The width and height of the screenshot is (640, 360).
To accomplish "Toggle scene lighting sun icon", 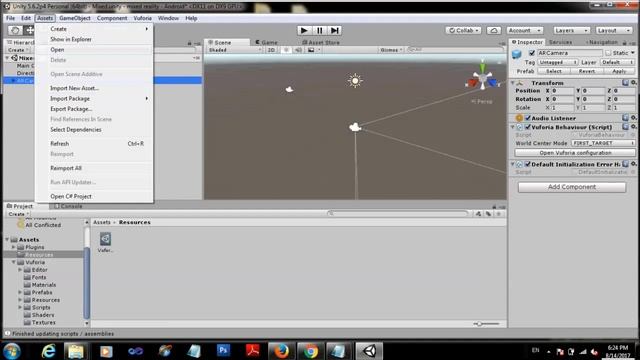I will 286,50.
